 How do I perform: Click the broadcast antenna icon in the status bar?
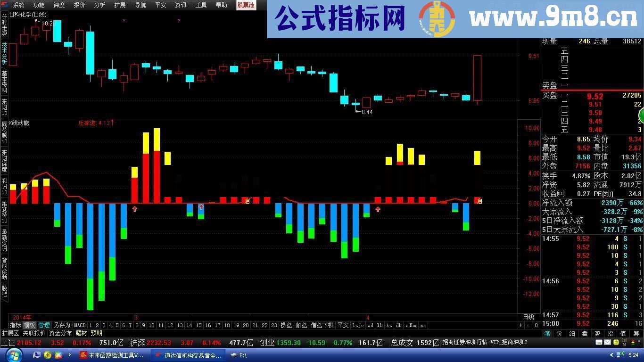click(624, 343)
